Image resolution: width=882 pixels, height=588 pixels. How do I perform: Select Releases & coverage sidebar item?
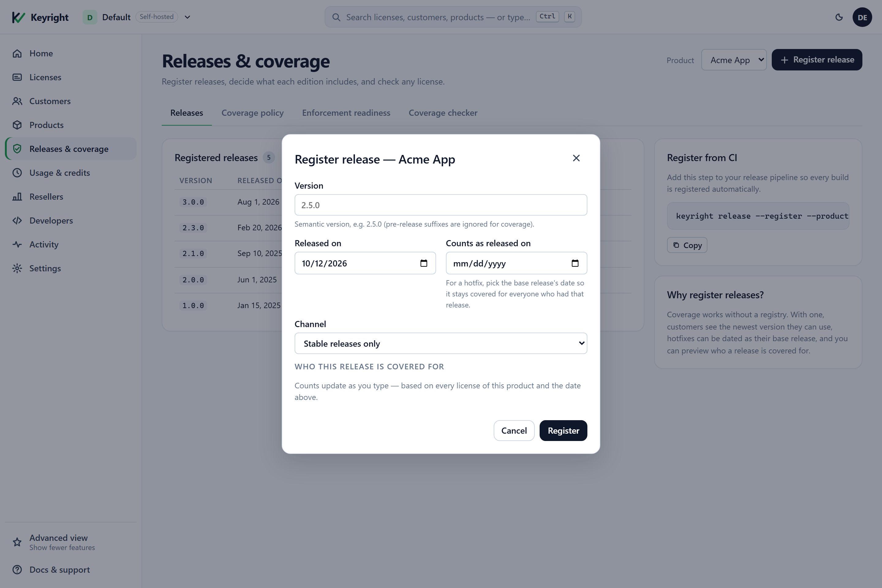coord(70,149)
